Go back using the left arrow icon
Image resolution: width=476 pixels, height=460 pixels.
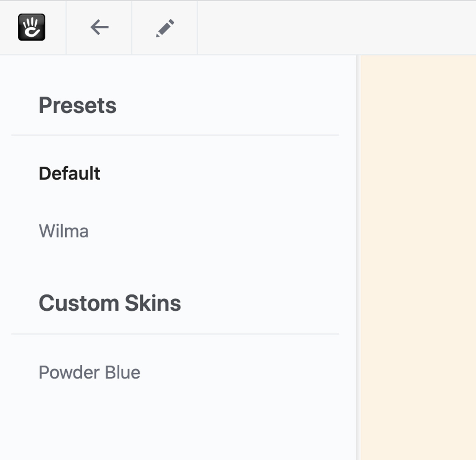[99, 27]
